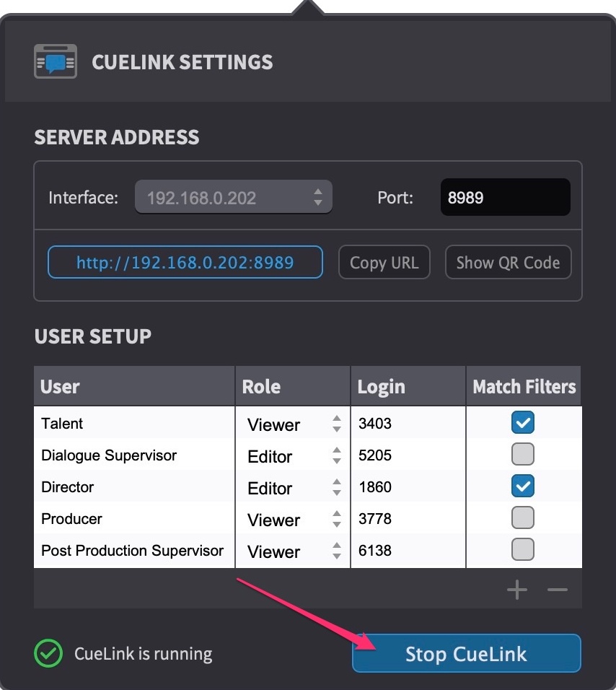Click the CueLink is running status text
616x690 pixels.
pos(144,653)
